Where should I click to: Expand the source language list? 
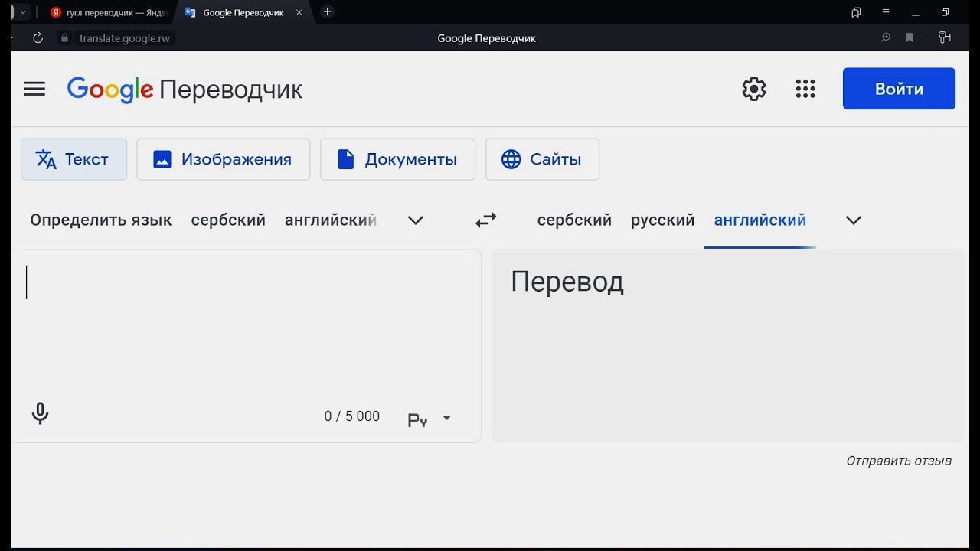[416, 220]
